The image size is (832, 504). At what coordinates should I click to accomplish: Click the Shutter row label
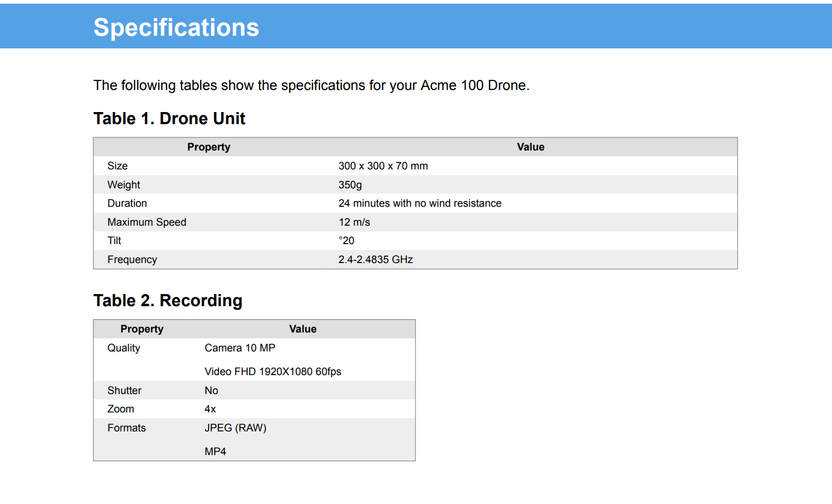124,390
